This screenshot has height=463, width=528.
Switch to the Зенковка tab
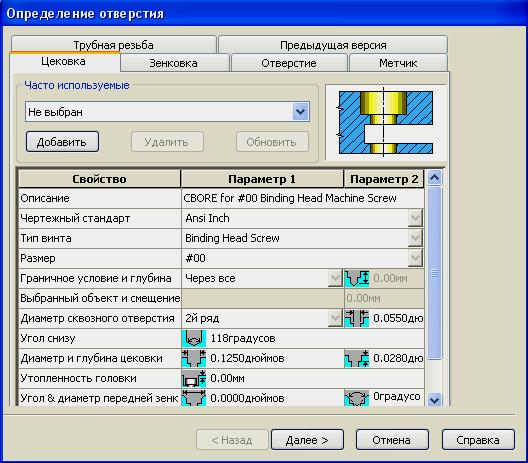tap(174, 63)
